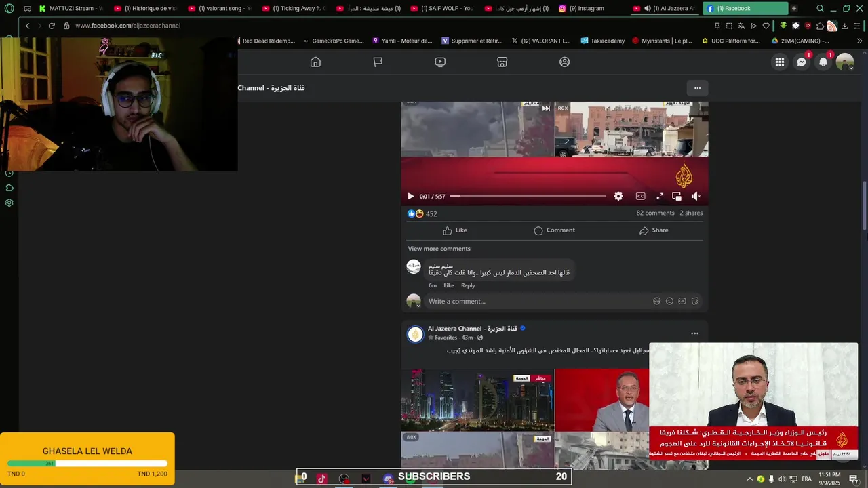Insert a sticker in comment

695,301
